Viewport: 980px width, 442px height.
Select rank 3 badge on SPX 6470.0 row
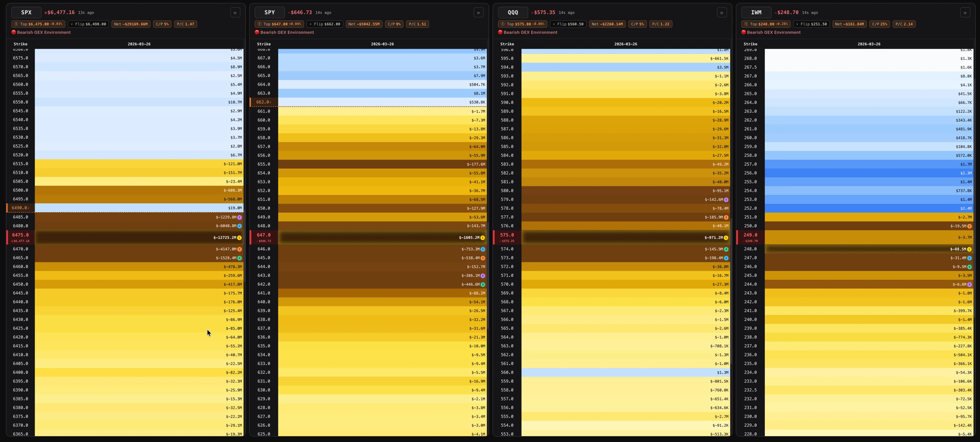point(239,249)
